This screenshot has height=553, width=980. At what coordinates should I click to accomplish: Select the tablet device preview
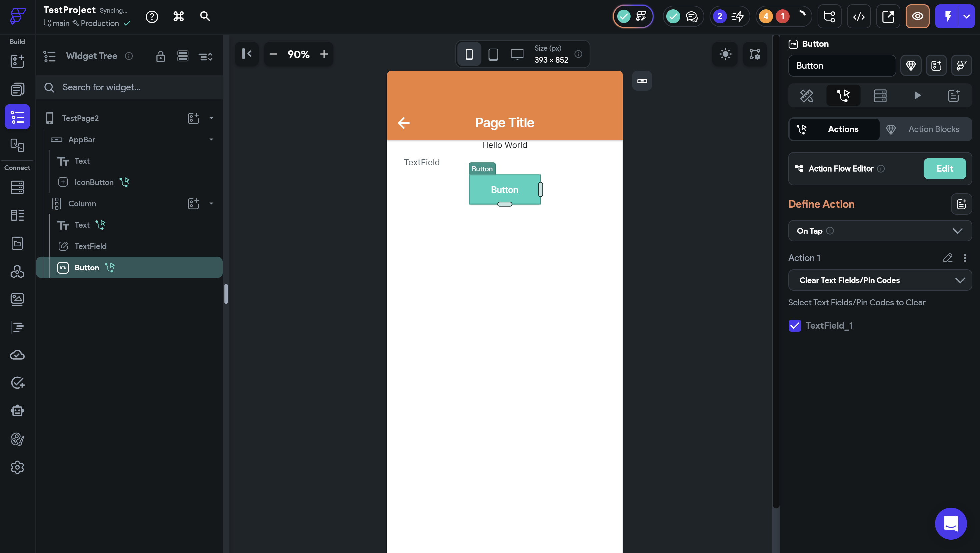[493, 54]
